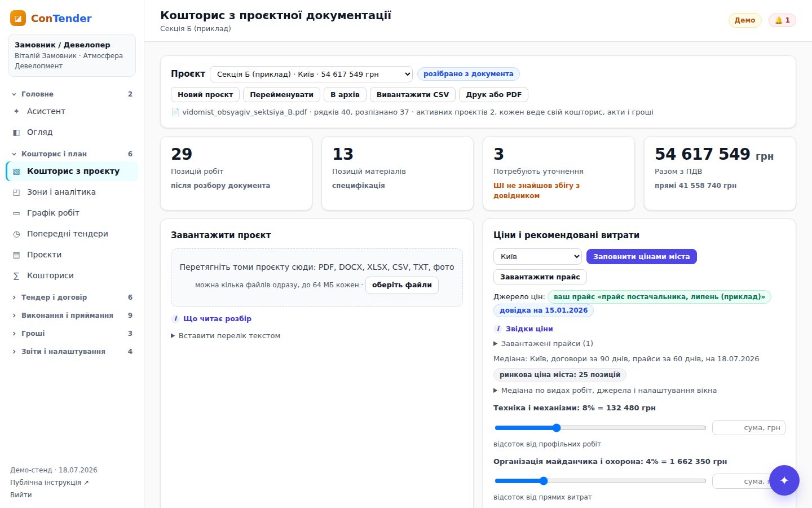
Task: Expand Завантажені прайси (1) details
Action: 543,343
